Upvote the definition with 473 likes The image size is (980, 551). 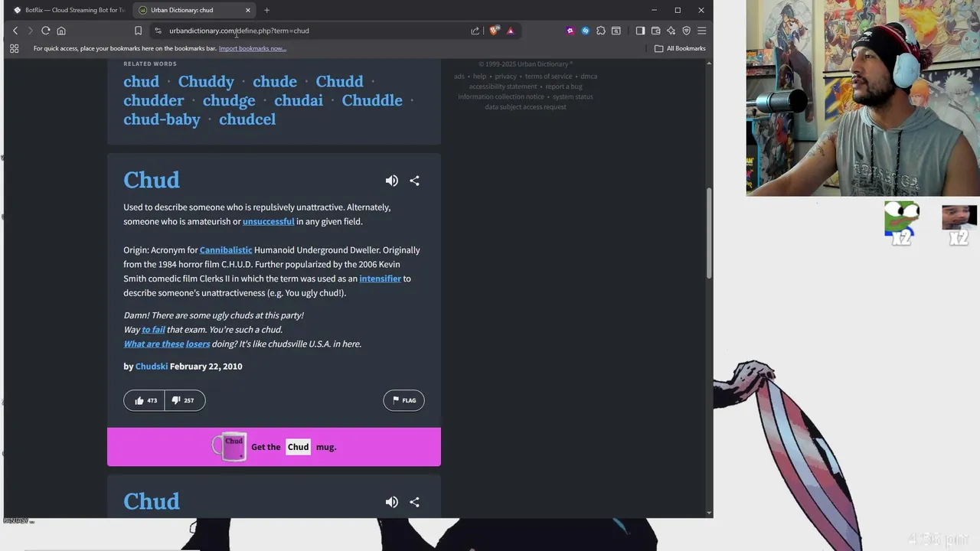144,400
